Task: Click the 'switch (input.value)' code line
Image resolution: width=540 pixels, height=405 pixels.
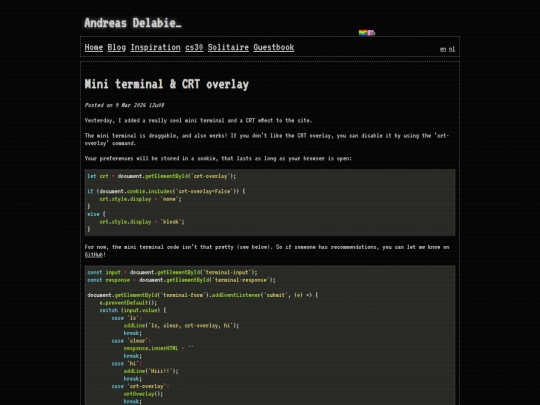Action: coord(133,310)
